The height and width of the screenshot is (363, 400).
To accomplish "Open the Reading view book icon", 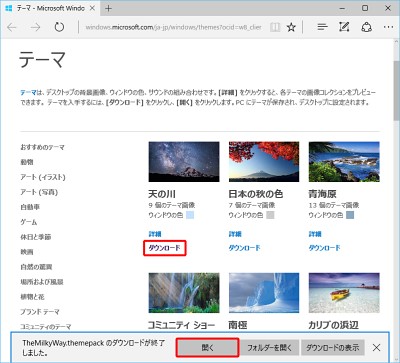I will click(x=275, y=27).
